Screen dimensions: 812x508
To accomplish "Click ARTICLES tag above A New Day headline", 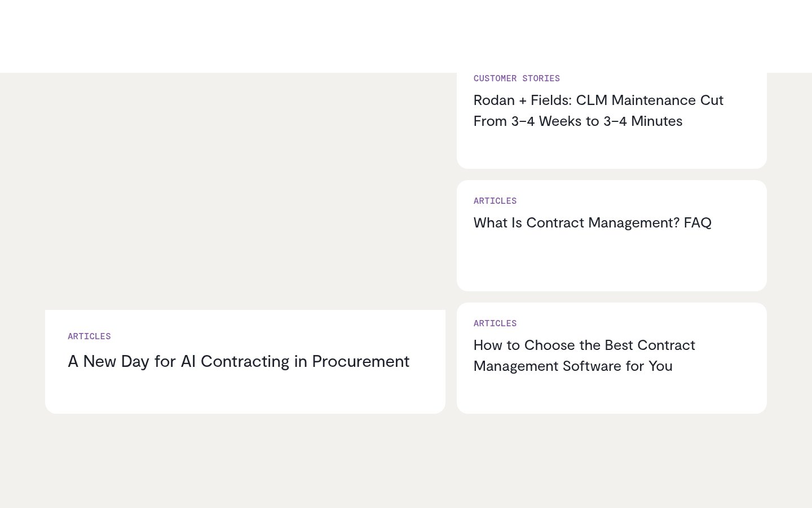I will pyautogui.click(x=89, y=336).
